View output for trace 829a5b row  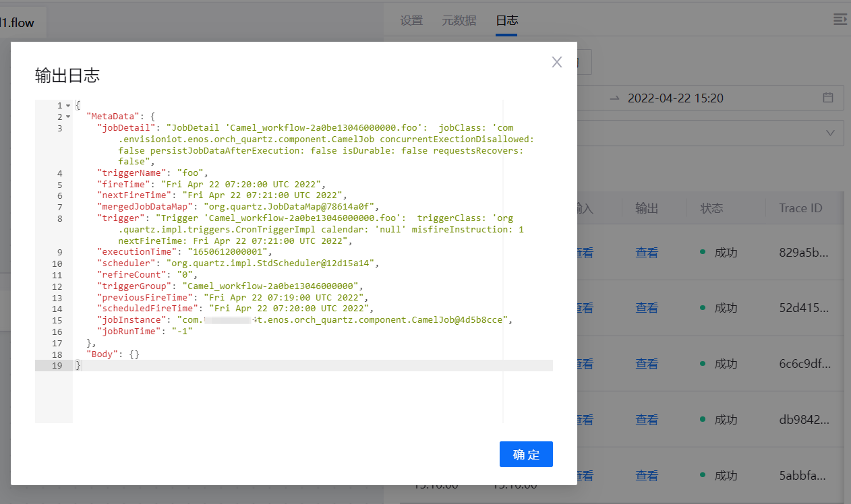646,252
